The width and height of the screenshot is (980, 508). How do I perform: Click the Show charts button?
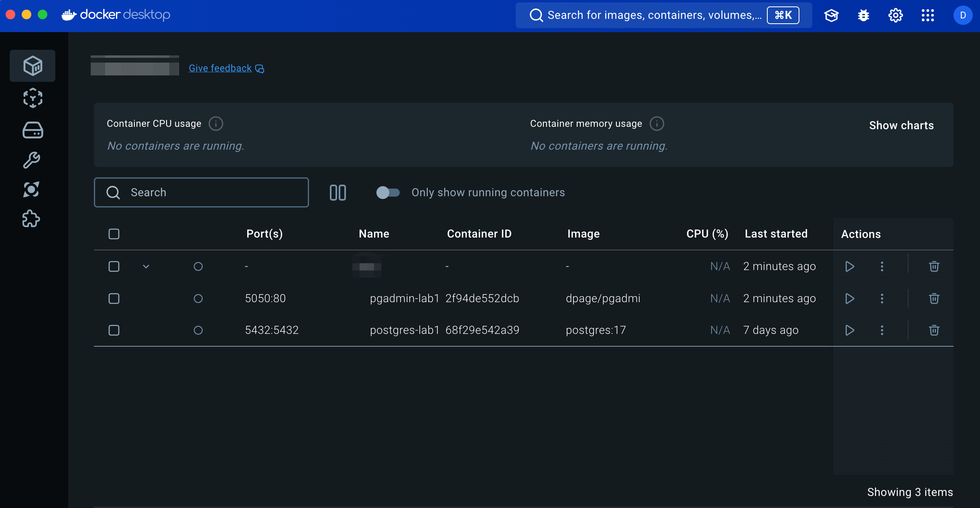coord(901,125)
